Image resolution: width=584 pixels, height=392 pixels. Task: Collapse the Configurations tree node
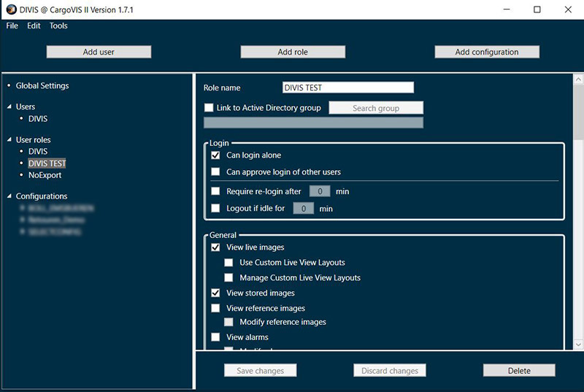click(x=9, y=196)
